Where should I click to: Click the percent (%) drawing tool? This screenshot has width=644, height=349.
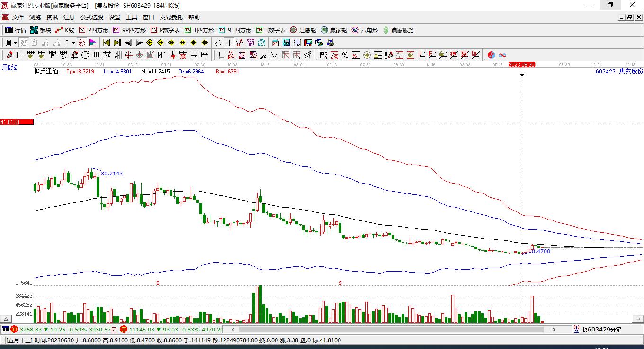345,55
